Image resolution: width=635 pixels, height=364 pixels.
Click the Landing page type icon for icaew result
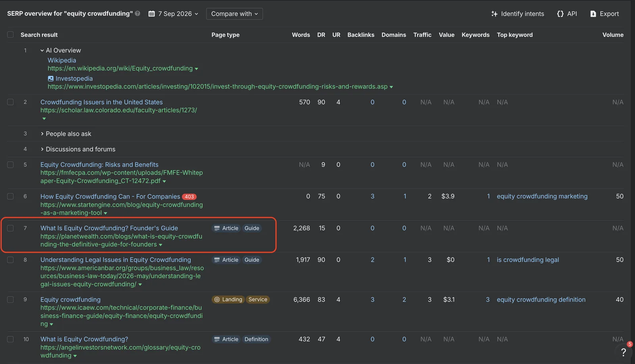[217, 300]
